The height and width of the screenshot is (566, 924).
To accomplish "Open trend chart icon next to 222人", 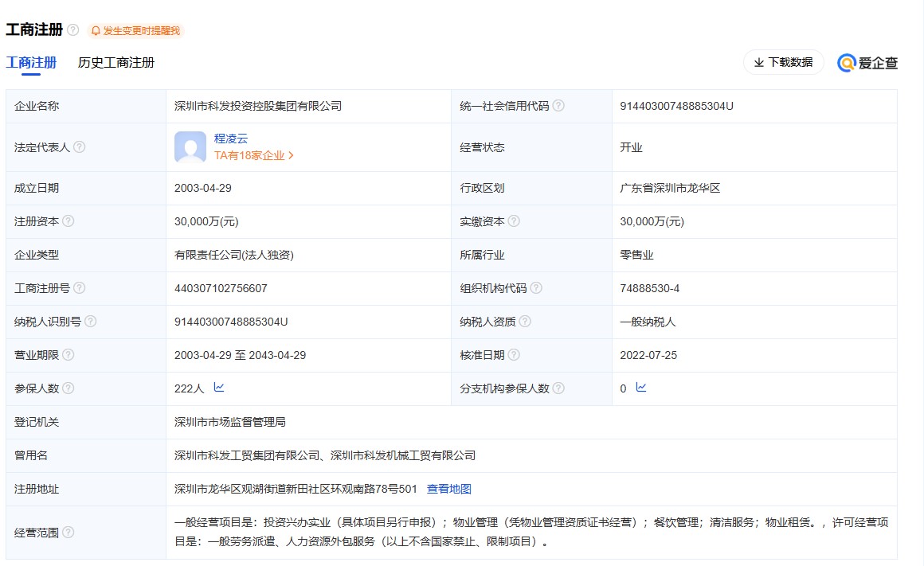I will coord(219,388).
